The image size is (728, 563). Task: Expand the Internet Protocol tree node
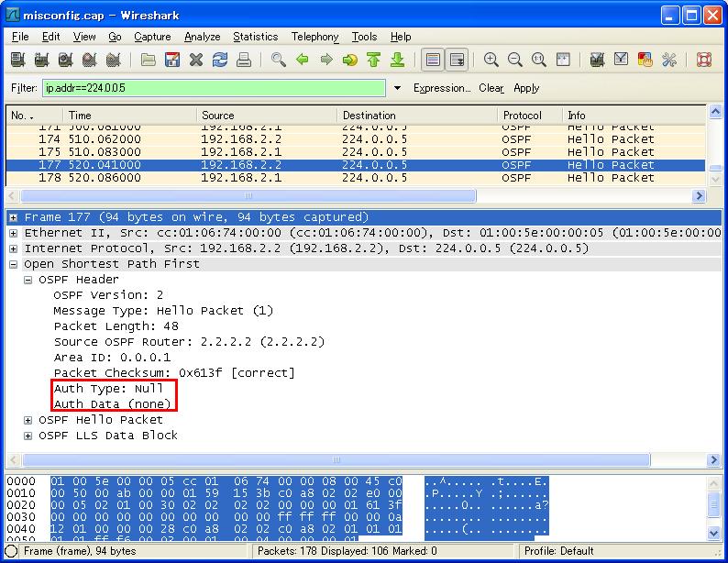tap(14, 248)
